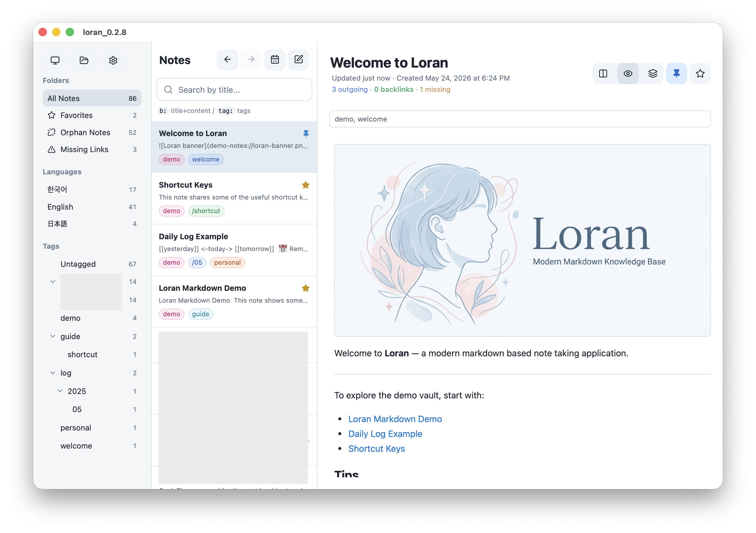The image size is (756, 533).
Task: Click star on Loran Markdown Demo card
Action: (305, 288)
